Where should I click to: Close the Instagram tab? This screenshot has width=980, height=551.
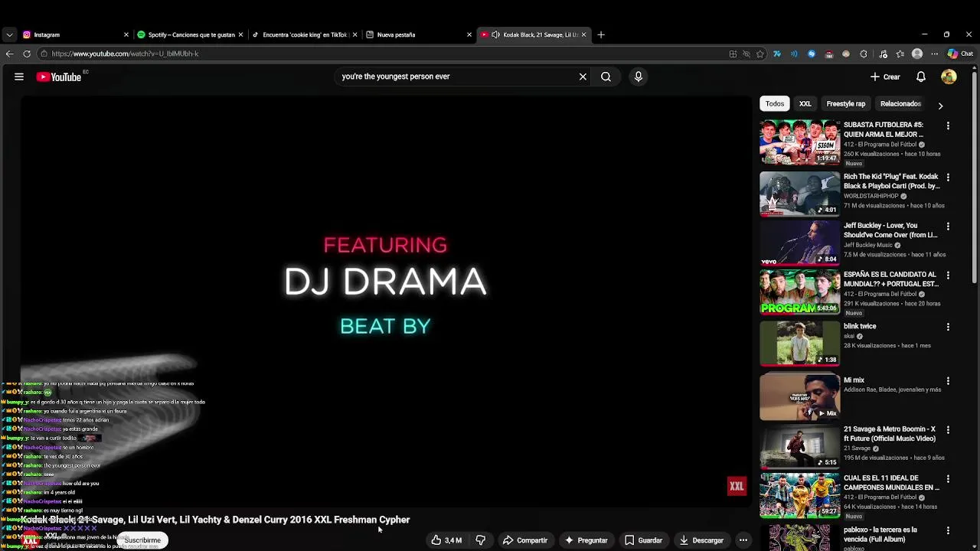pyautogui.click(x=126, y=34)
